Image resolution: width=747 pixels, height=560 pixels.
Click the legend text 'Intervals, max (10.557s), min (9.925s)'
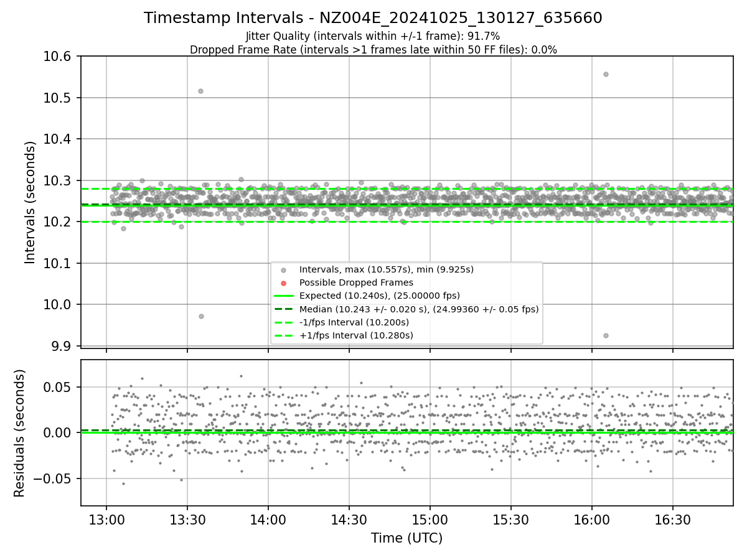point(387,270)
